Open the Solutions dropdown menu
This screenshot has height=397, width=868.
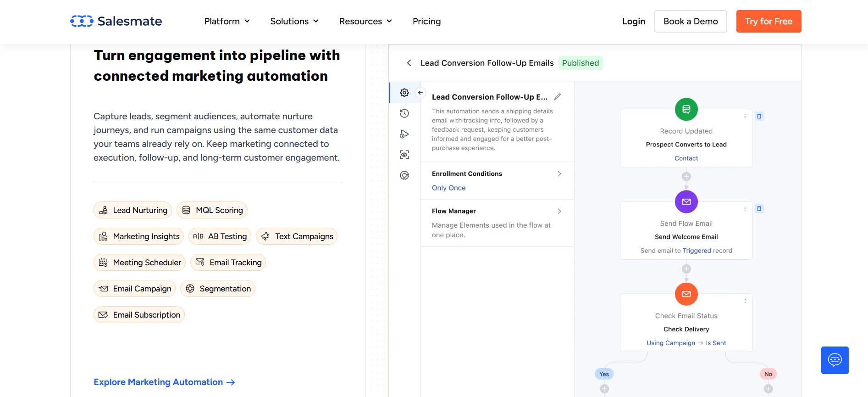point(294,22)
